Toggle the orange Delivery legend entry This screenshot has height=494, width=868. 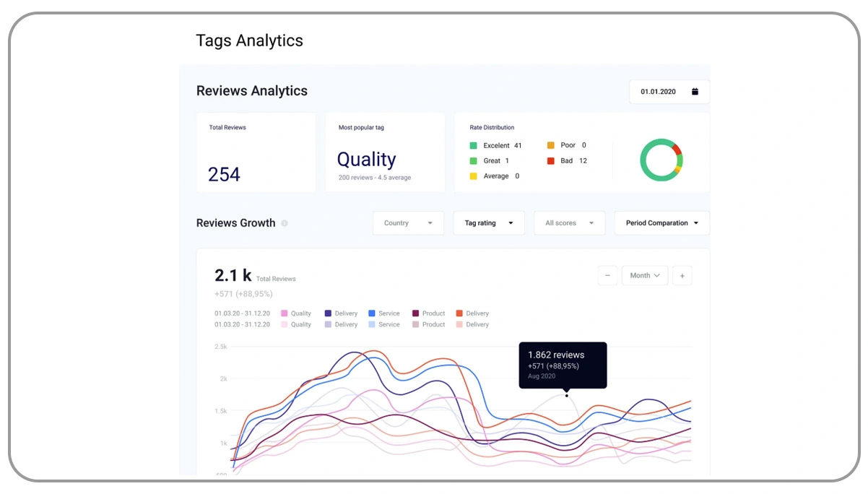pyautogui.click(x=461, y=313)
